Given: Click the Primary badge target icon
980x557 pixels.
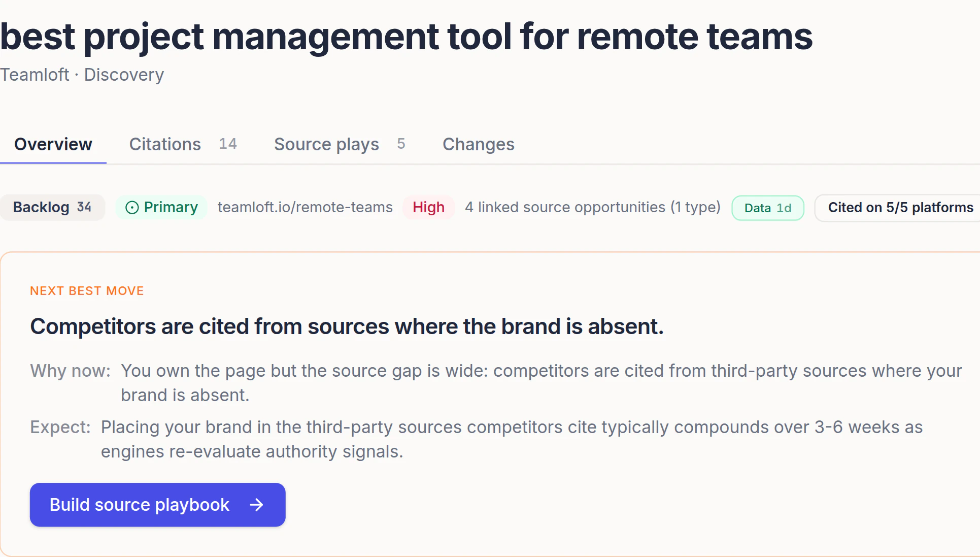Looking at the screenshot, I should 132,208.
